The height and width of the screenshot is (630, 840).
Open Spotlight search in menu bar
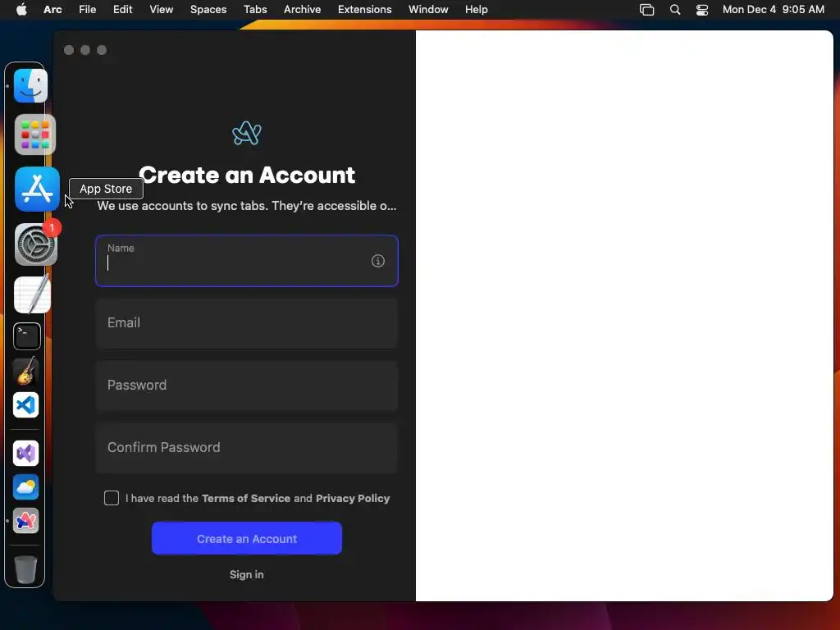point(675,10)
